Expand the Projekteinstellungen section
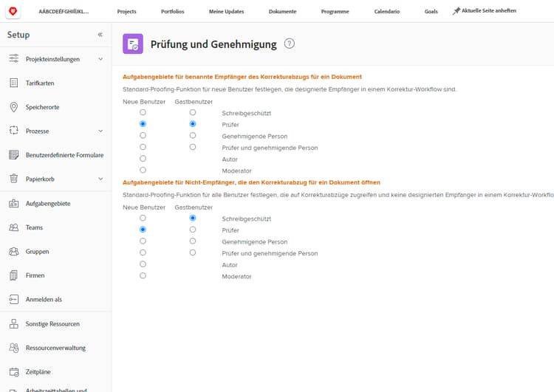The width and height of the screenshot is (554, 392). tap(100, 59)
